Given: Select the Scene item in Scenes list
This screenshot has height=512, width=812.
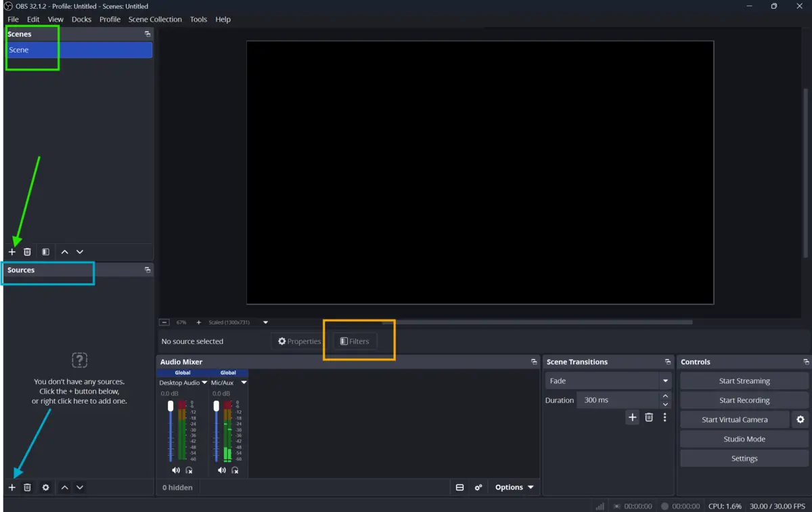Looking at the screenshot, I should click(x=79, y=50).
